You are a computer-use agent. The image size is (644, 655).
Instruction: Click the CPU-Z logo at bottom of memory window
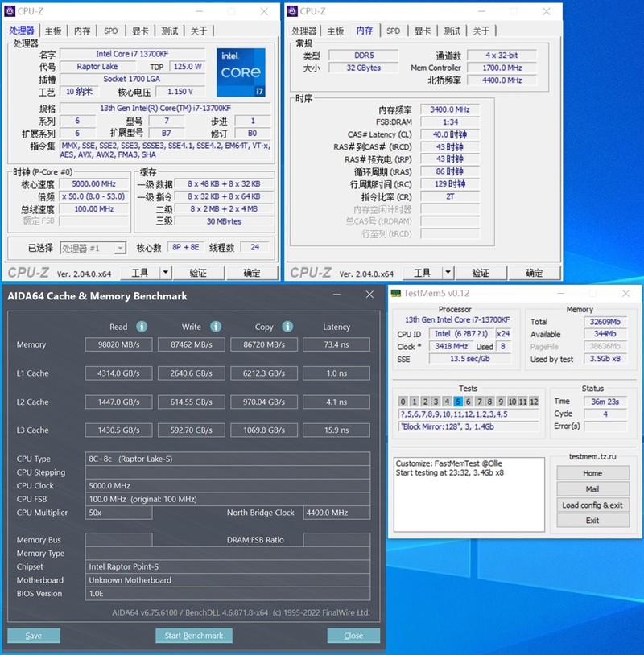(x=309, y=272)
